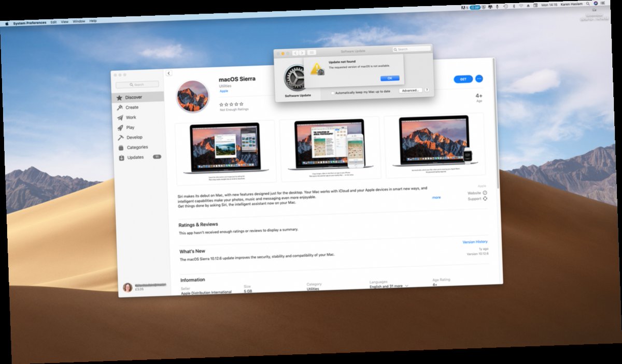
Task: Click the App Store window scrollbar
Action: point(497,124)
